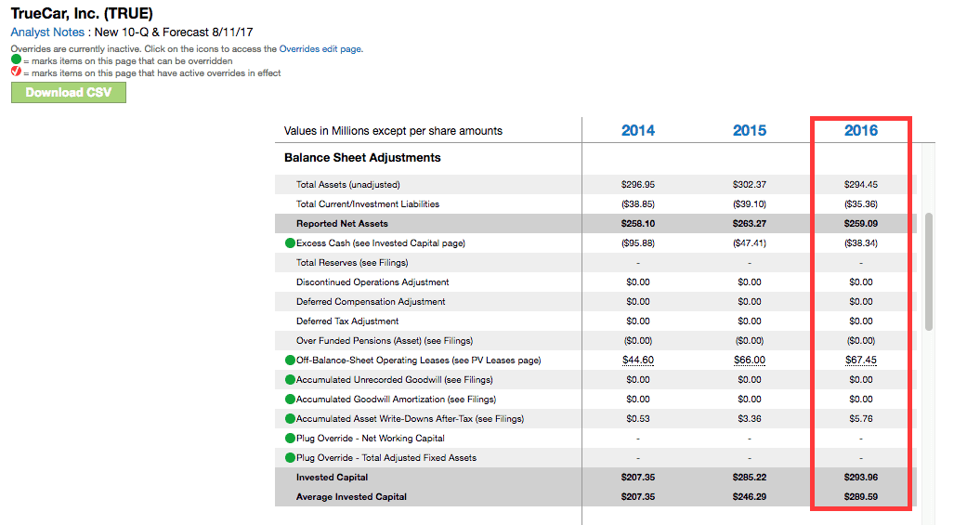Image resolution: width=980 pixels, height=525 pixels.
Task: Click the TrueCar, Inc. (TRUE) title
Action: [82, 13]
